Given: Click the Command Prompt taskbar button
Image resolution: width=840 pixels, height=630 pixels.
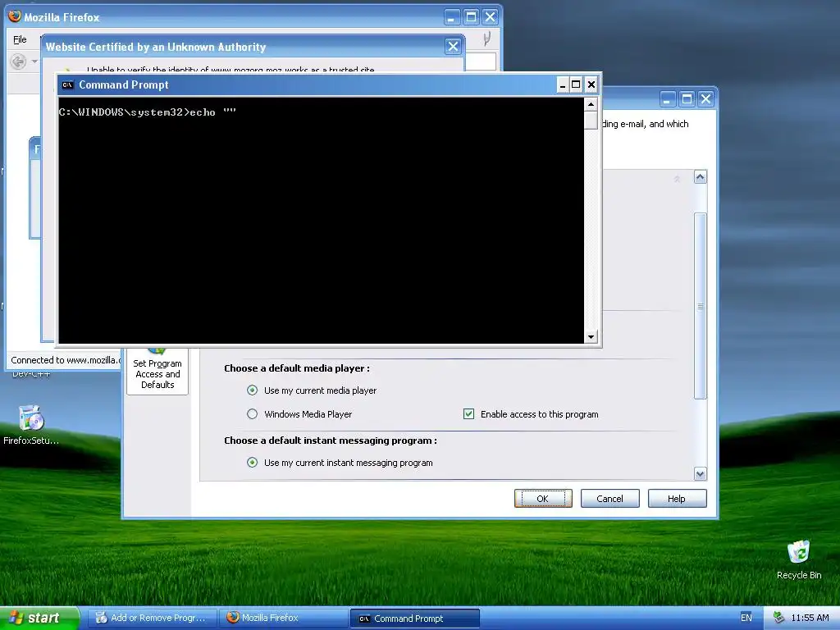Looking at the screenshot, I should click(414, 619).
